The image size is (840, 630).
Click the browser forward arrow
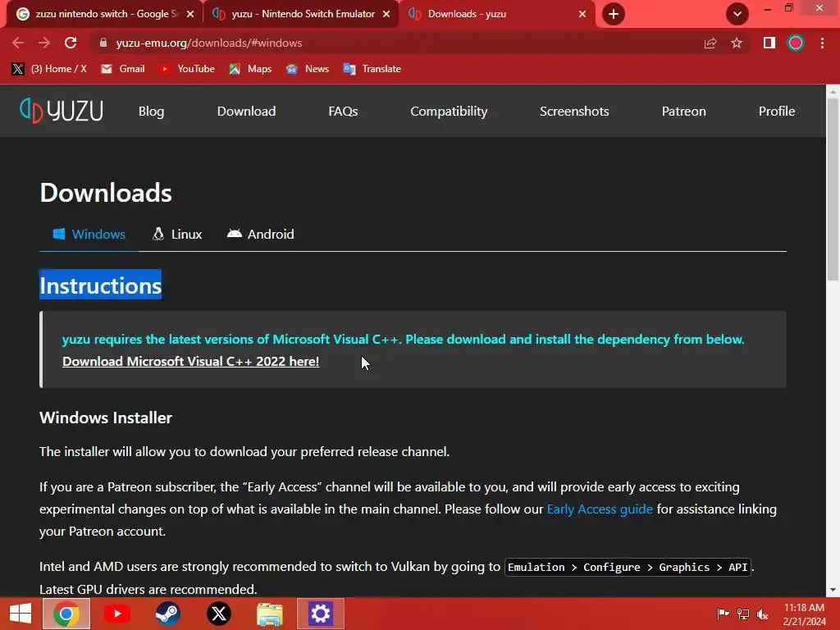(x=44, y=43)
